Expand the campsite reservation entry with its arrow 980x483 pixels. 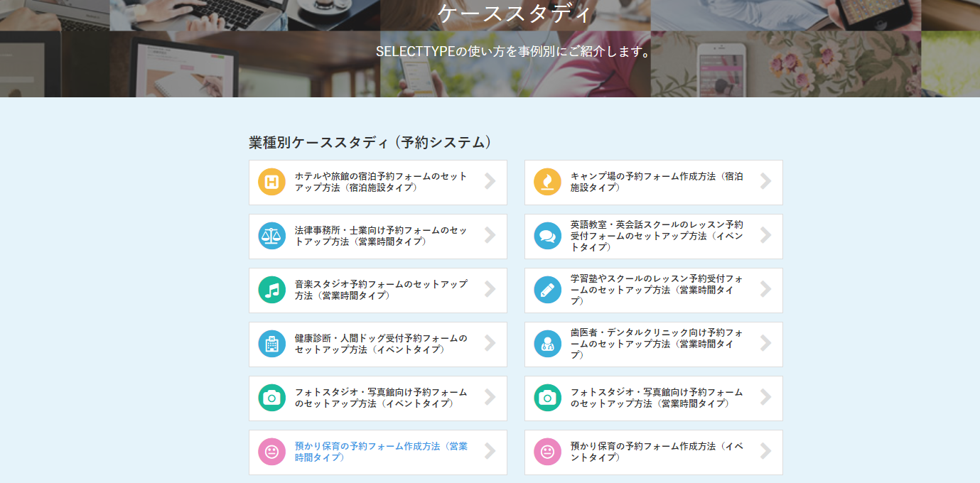(765, 182)
